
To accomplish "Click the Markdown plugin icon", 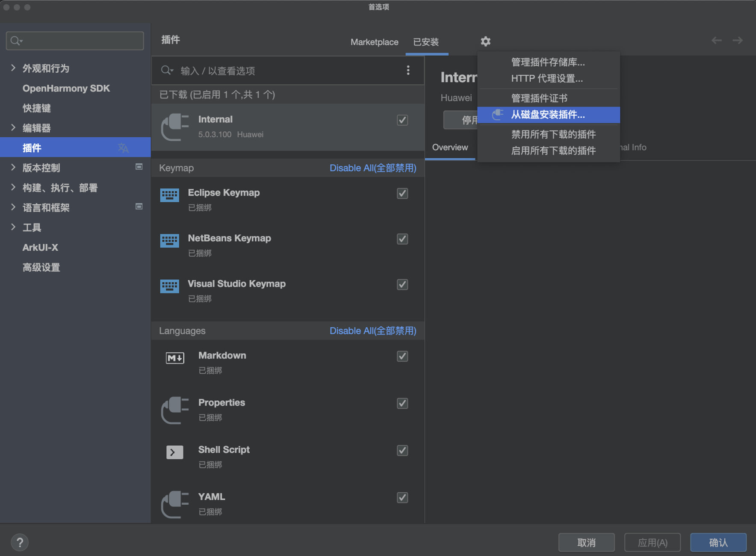I will (175, 358).
